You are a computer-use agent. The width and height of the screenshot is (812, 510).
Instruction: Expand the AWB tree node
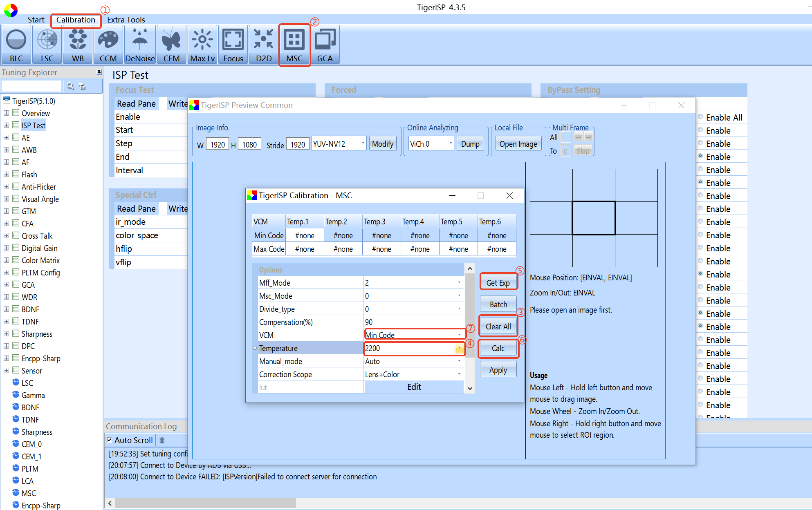click(6, 150)
